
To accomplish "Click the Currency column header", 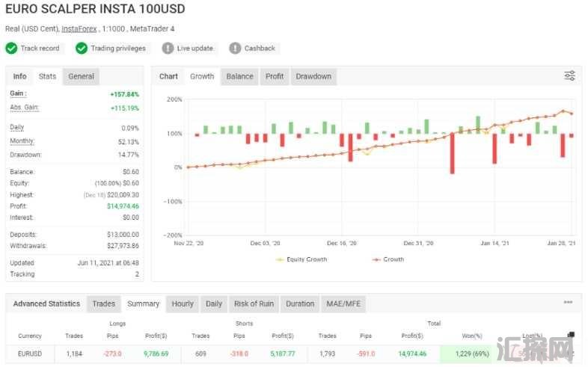I will [30, 336].
